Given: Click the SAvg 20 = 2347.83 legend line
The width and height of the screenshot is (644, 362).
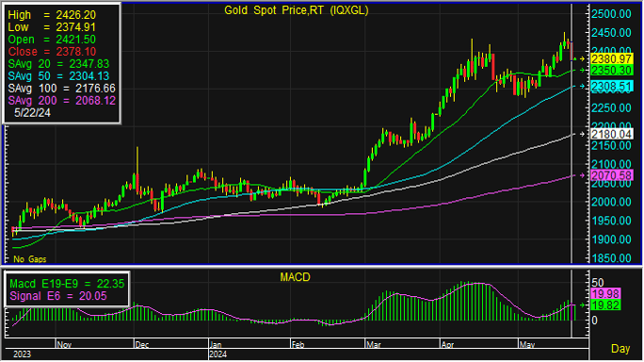Looking at the screenshot, I should tap(58, 64).
